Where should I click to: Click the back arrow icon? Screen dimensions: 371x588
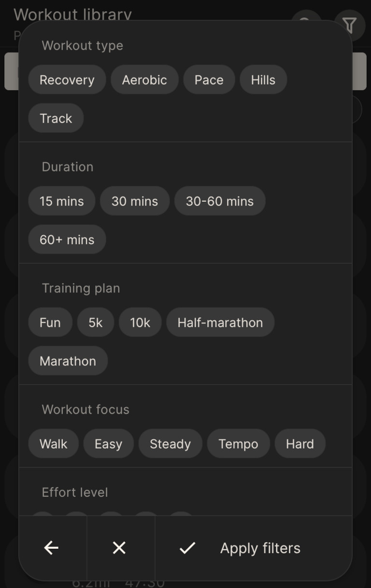coord(51,547)
